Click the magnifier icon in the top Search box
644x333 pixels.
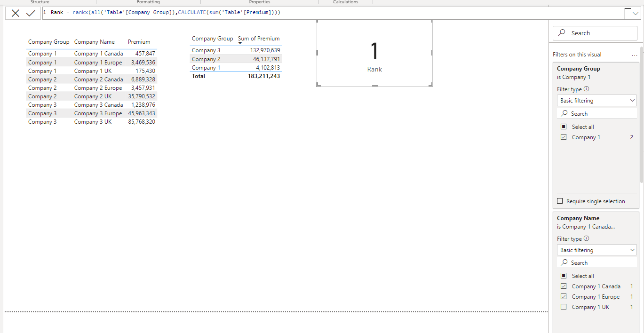tap(562, 33)
